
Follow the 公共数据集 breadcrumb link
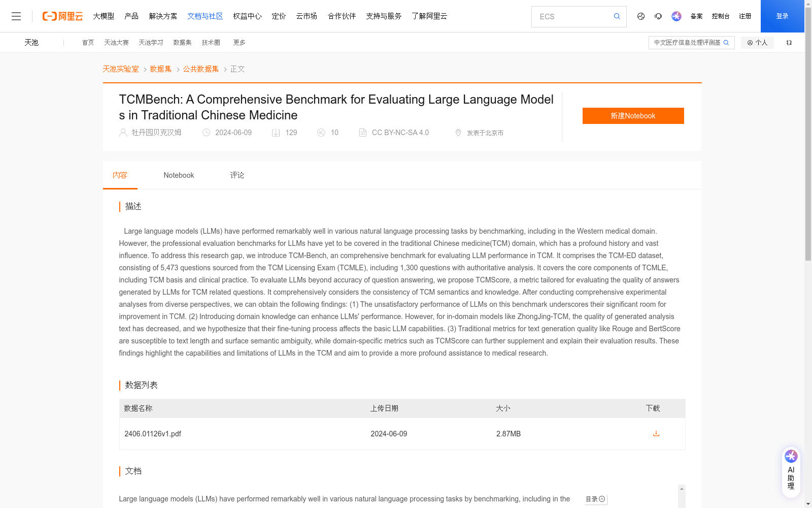click(x=201, y=69)
